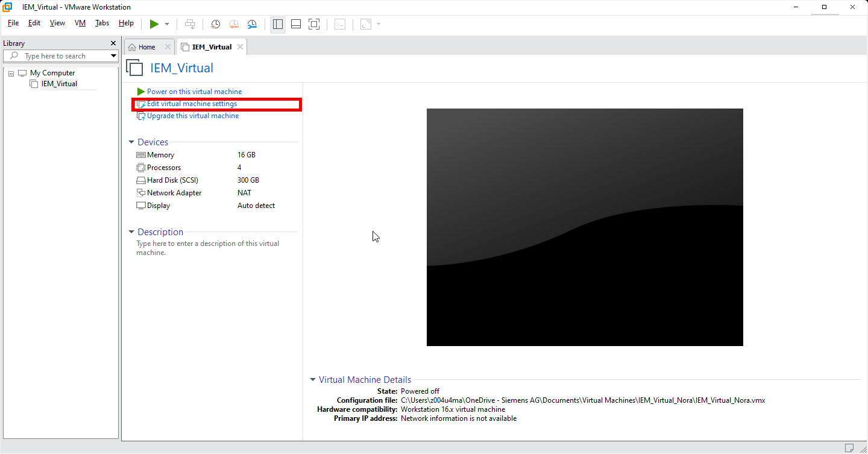The width and height of the screenshot is (868, 454).
Task: Open Network Adapter settings
Action: click(174, 192)
